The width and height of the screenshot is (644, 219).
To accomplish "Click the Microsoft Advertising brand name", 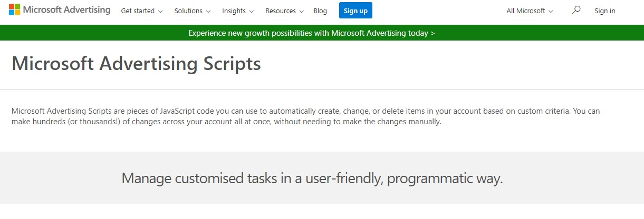I will [x=66, y=10].
